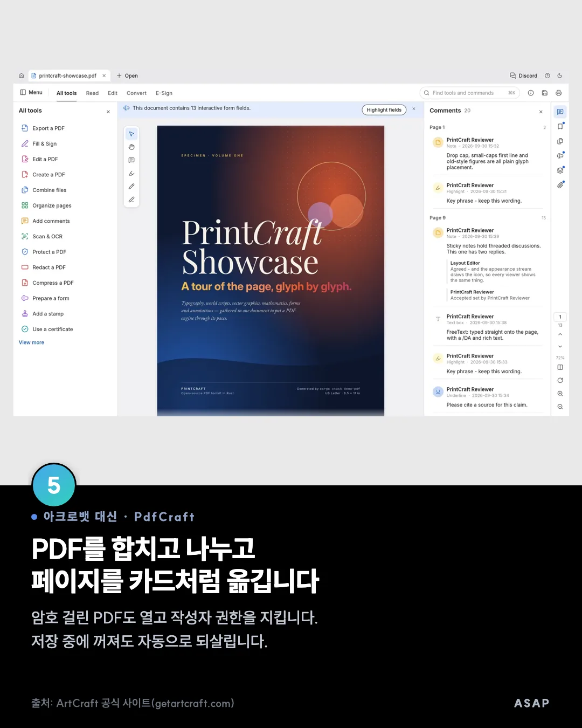This screenshot has height=728, width=582.
Task: Open document info icon
Action: pyautogui.click(x=531, y=93)
